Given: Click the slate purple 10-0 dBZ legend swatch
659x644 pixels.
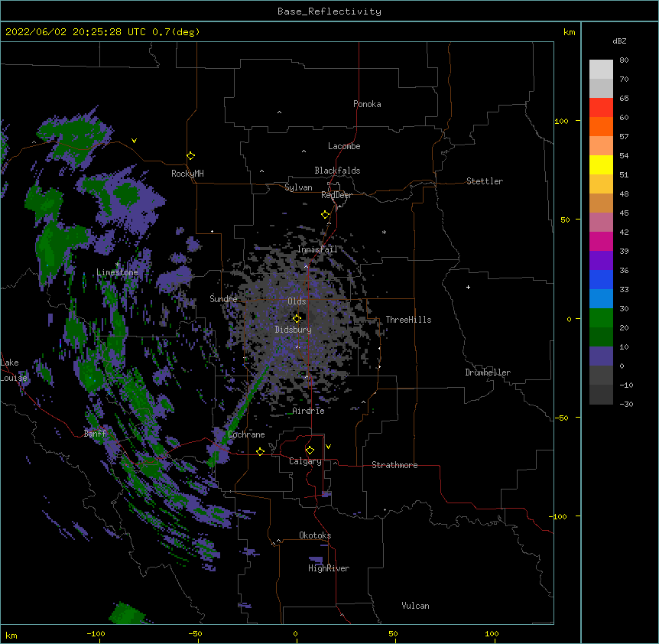Looking at the screenshot, I should point(601,356).
